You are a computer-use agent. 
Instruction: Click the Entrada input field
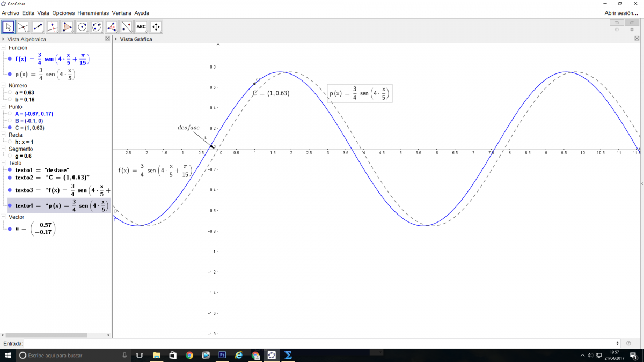coord(321,343)
